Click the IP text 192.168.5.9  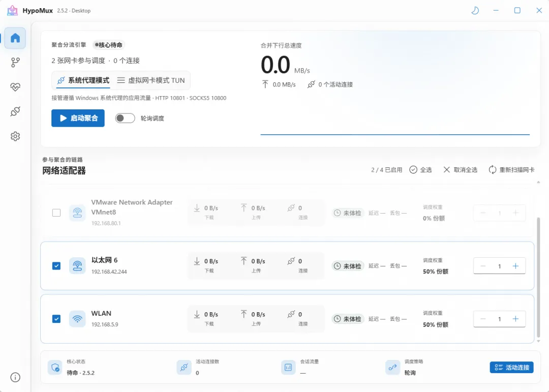(x=105, y=324)
